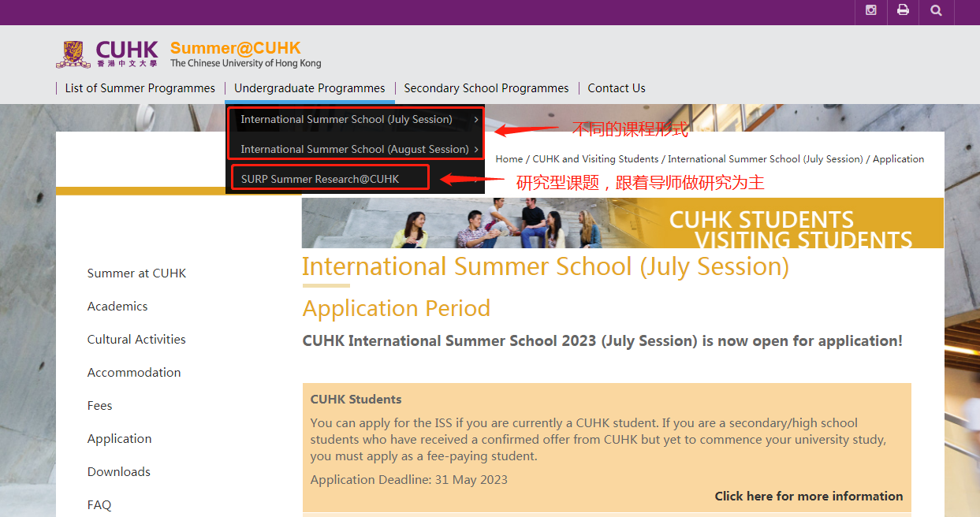The width and height of the screenshot is (980, 517).
Task: Go to Home breadcrumb
Action: (x=509, y=159)
